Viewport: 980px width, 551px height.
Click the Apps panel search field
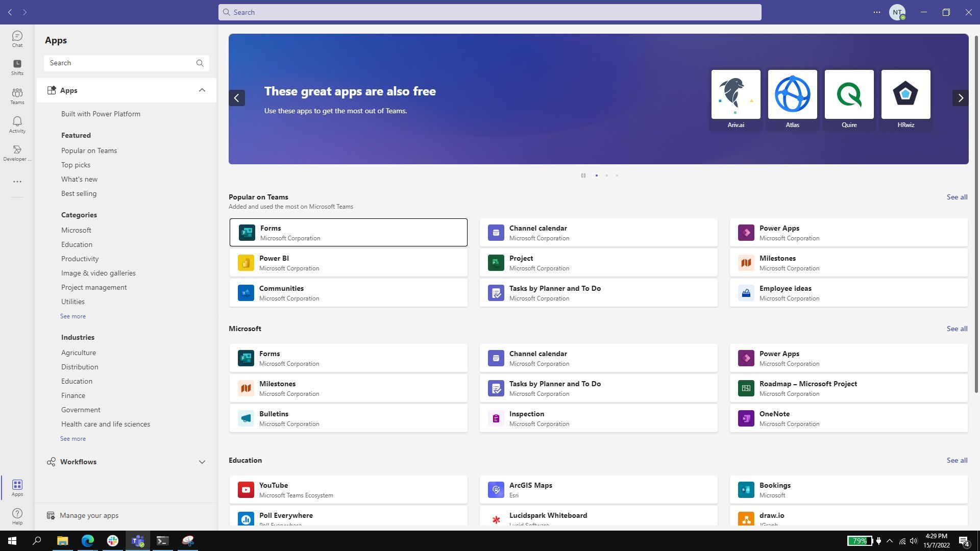point(127,63)
